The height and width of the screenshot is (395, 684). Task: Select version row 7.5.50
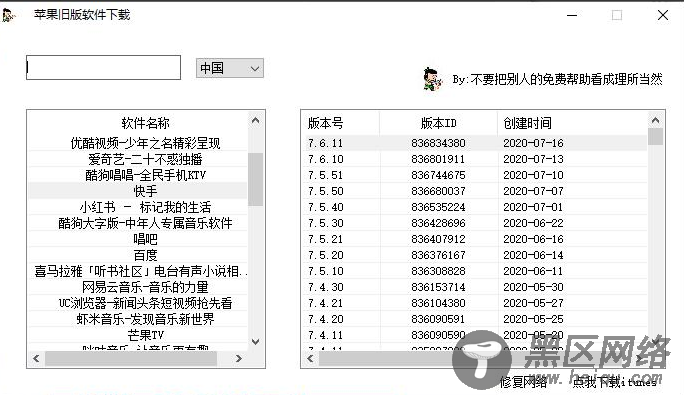click(475, 191)
